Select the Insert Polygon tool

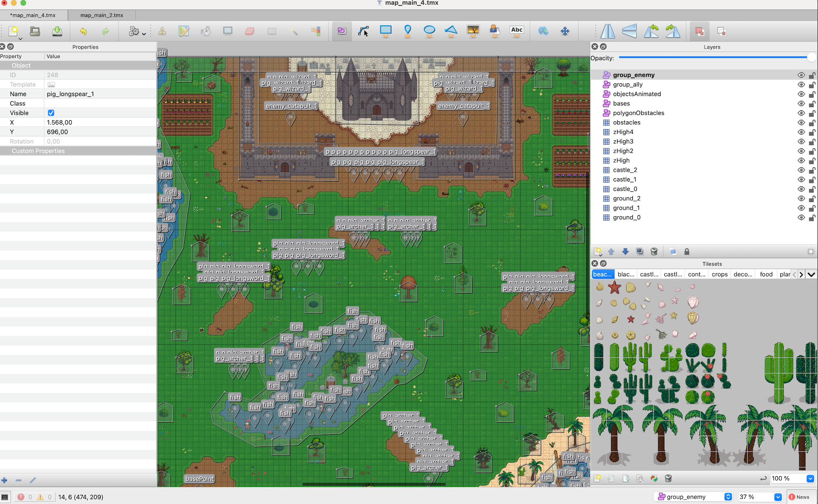[x=451, y=31]
